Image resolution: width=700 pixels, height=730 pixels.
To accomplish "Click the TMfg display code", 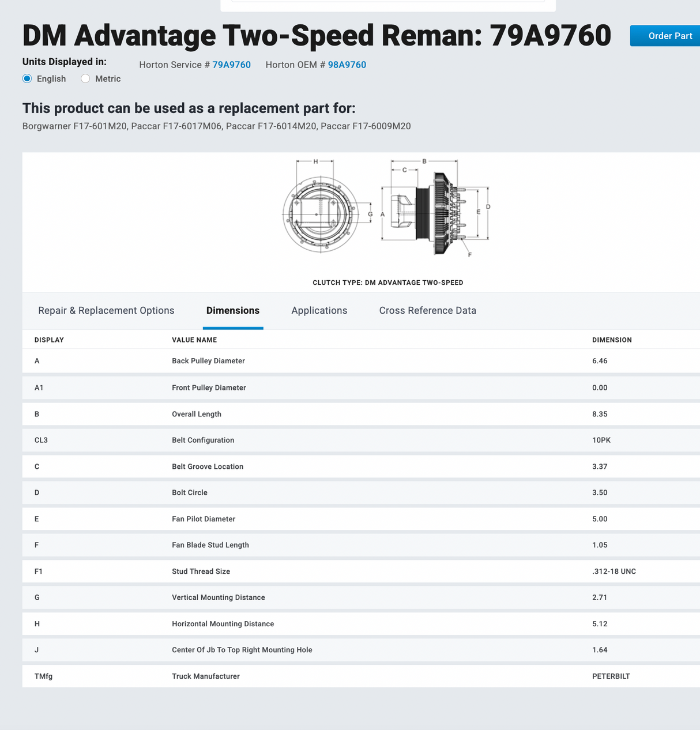I will point(43,676).
